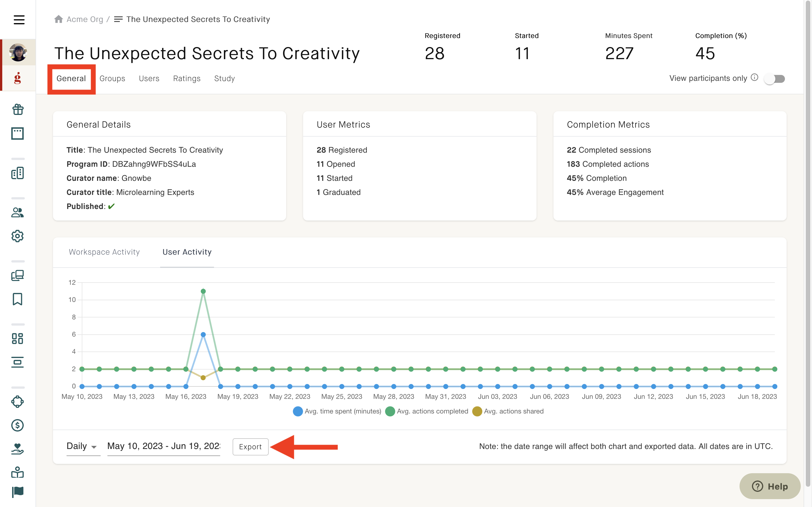Click the flag icon in sidebar
This screenshot has width=812, height=507.
click(x=17, y=492)
